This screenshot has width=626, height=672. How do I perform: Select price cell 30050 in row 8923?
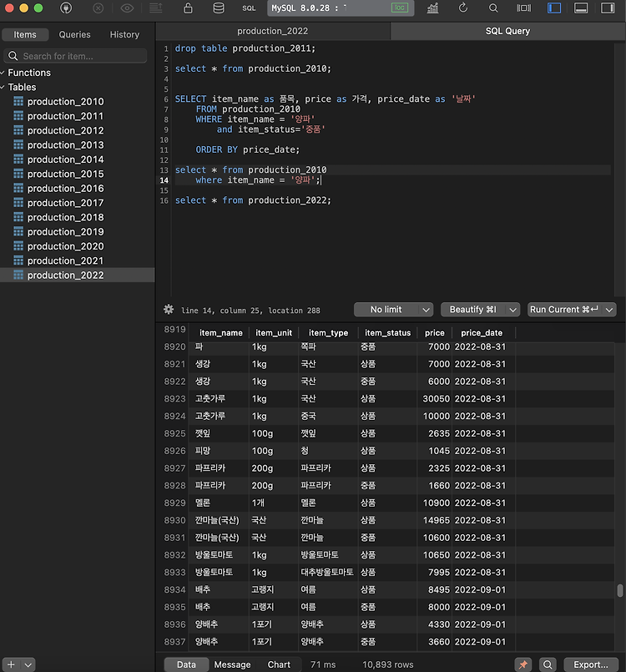436,399
